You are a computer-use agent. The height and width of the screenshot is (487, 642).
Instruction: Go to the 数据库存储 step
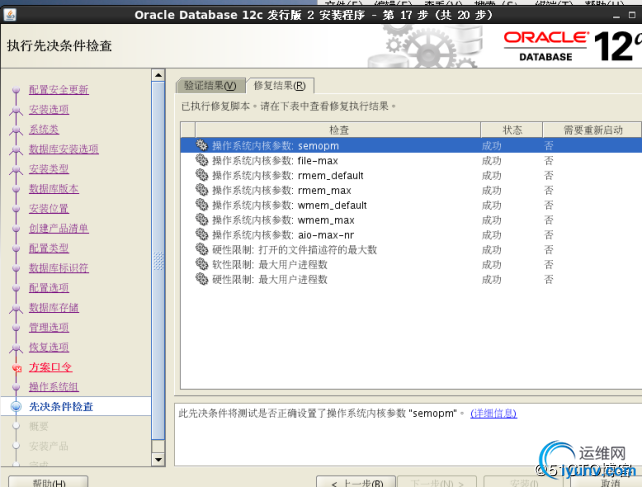click(54, 307)
